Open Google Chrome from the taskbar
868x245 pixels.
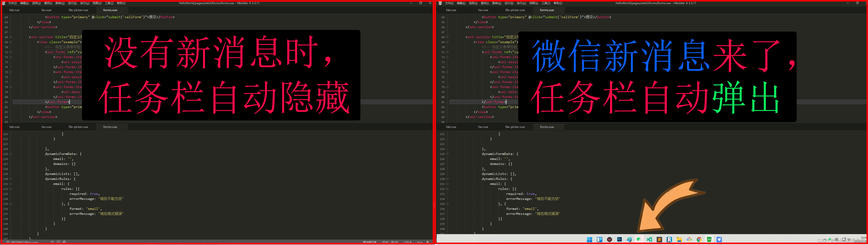(699, 240)
